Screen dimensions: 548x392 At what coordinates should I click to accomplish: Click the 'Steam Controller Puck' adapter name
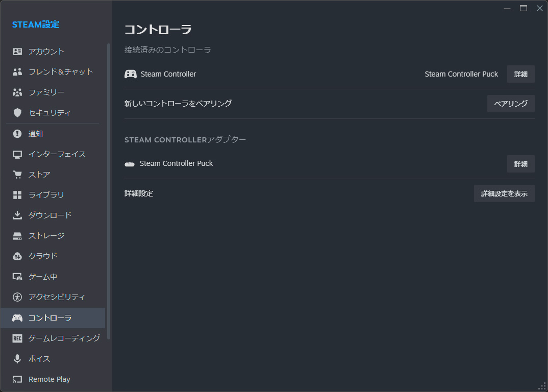pyautogui.click(x=176, y=164)
